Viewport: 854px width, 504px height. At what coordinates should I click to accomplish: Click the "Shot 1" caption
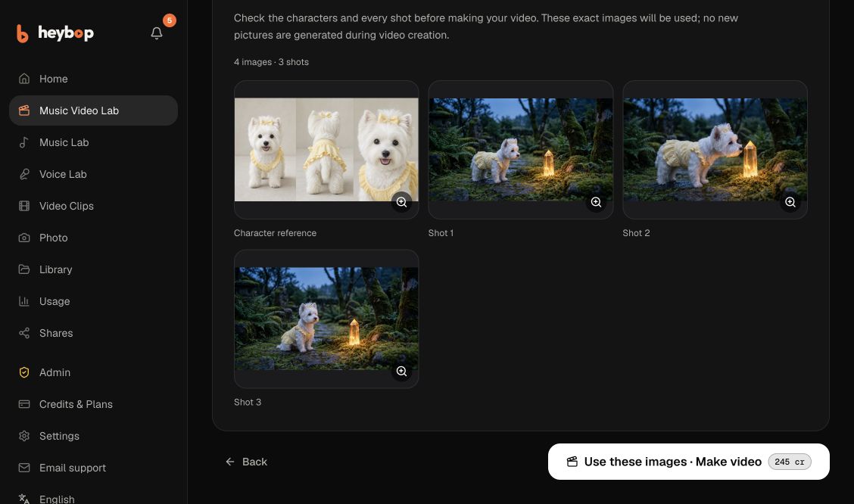pos(441,233)
